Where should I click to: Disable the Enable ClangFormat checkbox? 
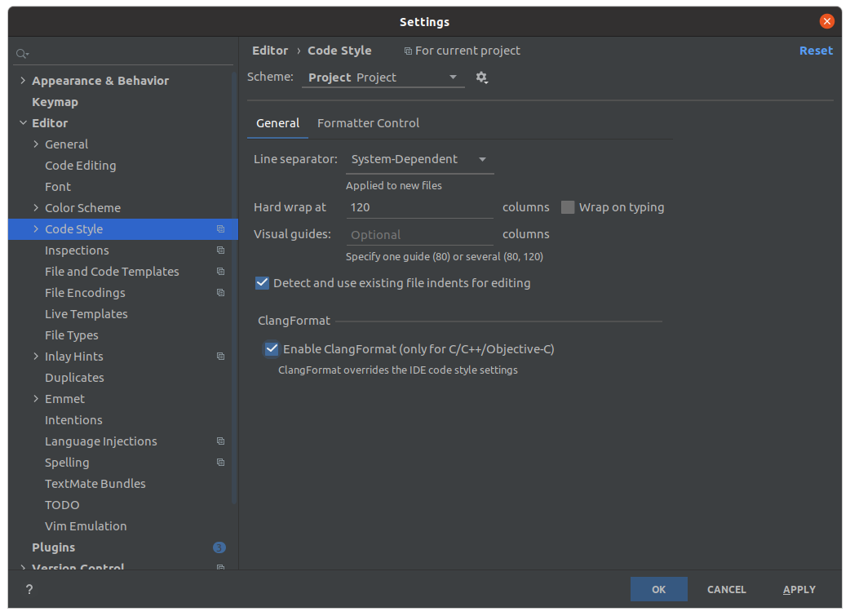[272, 349]
